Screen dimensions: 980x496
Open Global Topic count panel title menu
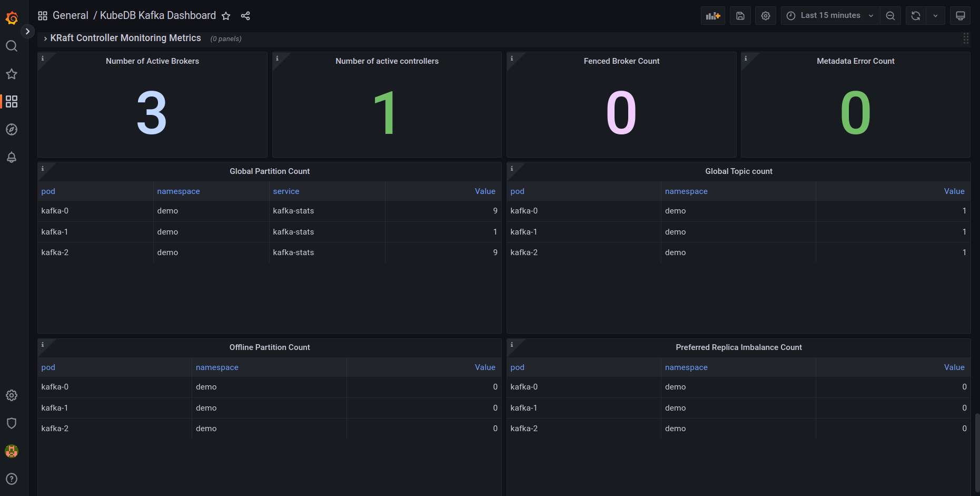(739, 171)
